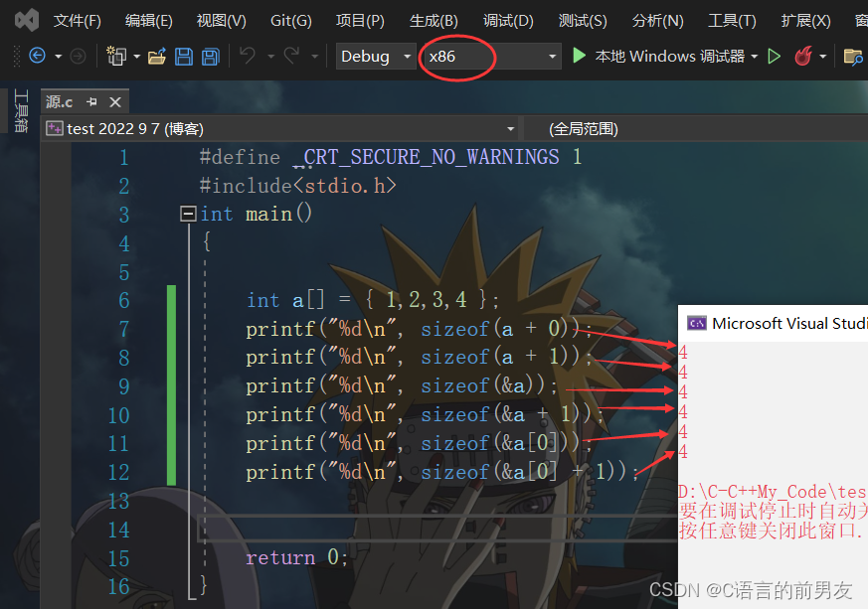Click the redo icon
The width and height of the screenshot is (868, 609).
point(291,56)
